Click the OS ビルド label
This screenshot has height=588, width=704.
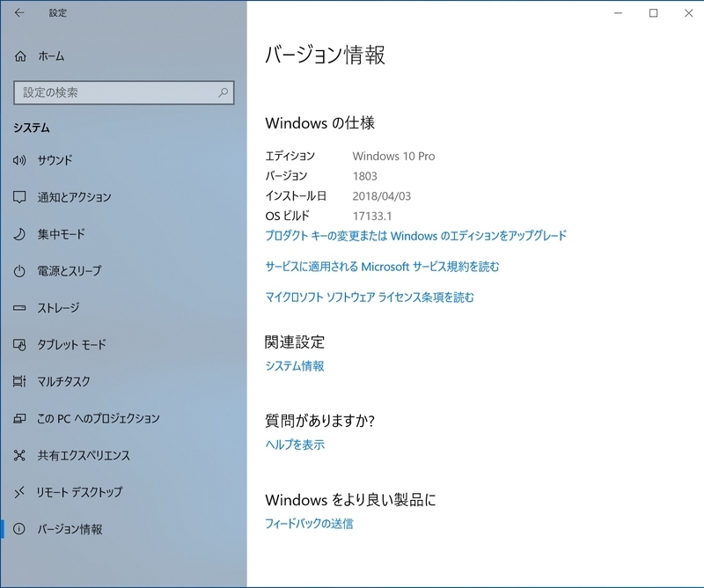coord(288,216)
